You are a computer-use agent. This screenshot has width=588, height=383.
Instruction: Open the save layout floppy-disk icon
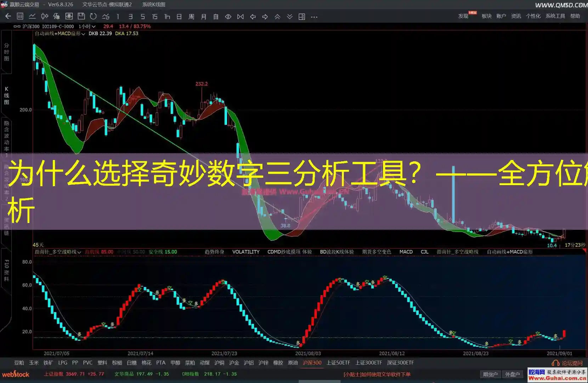point(81,16)
